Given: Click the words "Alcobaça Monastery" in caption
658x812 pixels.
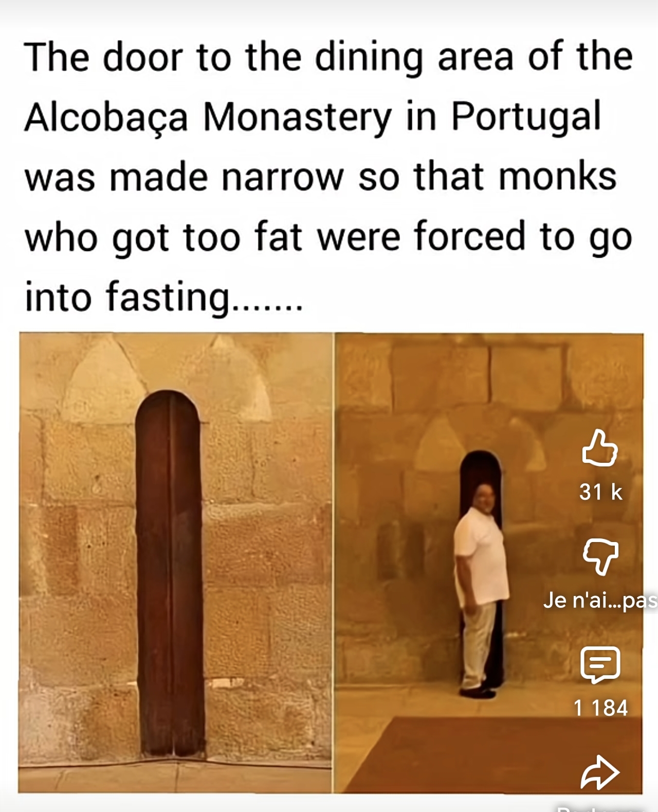Looking at the screenshot, I should 208,117.
